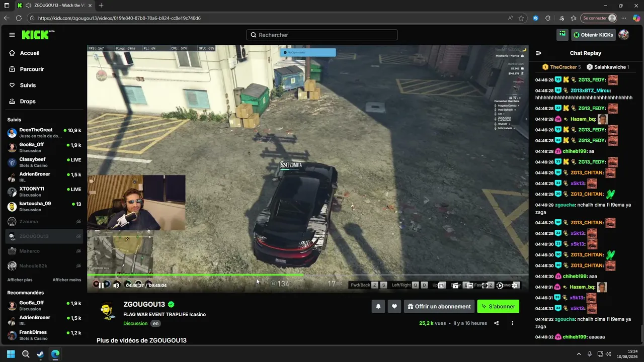The height and width of the screenshot is (362, 644).
Task: Open browser Extensions puzzle icon
Action: [548, 18]
